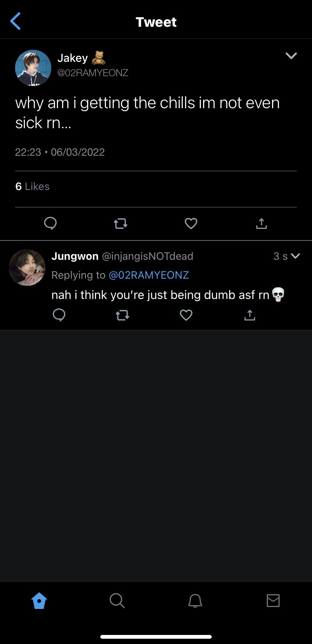
Task: Retweet Jungwon's reply
Action: coord(122,315)
